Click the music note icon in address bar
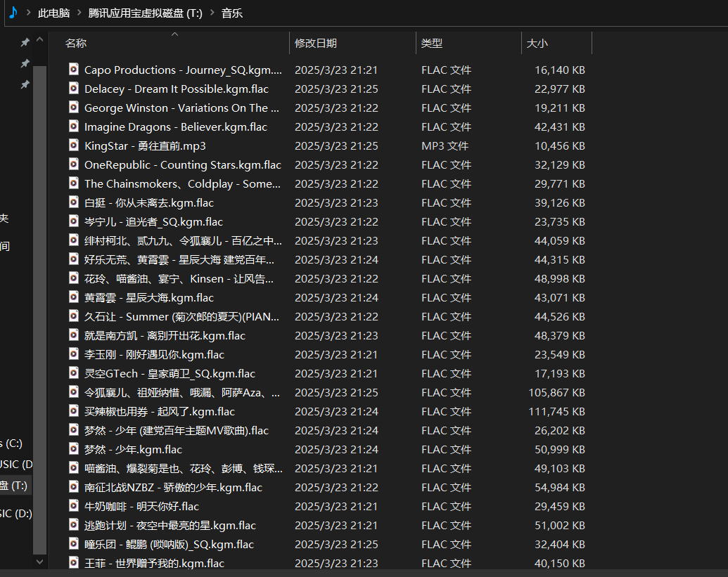 13,13
